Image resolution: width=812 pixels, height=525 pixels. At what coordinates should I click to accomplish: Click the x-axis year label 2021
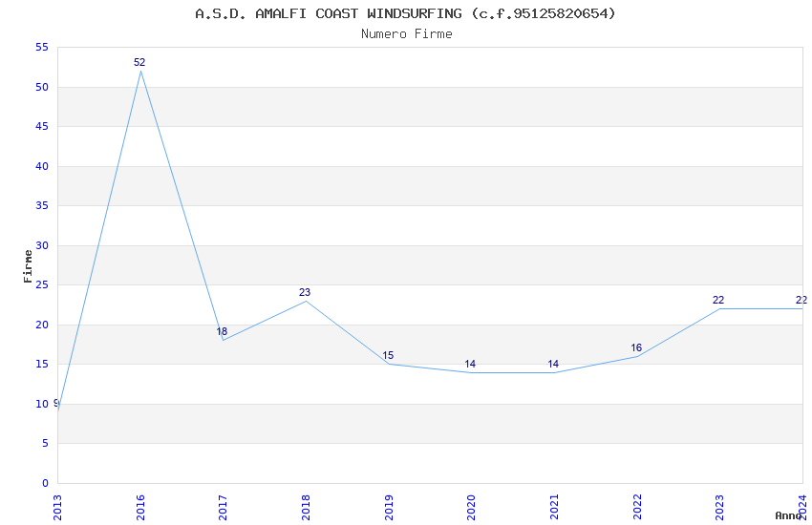pos(554,508)
